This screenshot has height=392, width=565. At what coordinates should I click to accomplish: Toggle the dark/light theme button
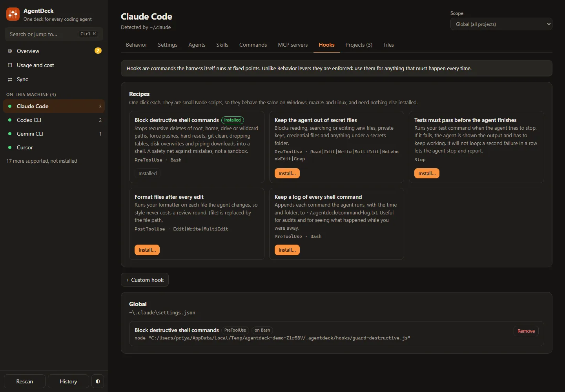point(98,381)
